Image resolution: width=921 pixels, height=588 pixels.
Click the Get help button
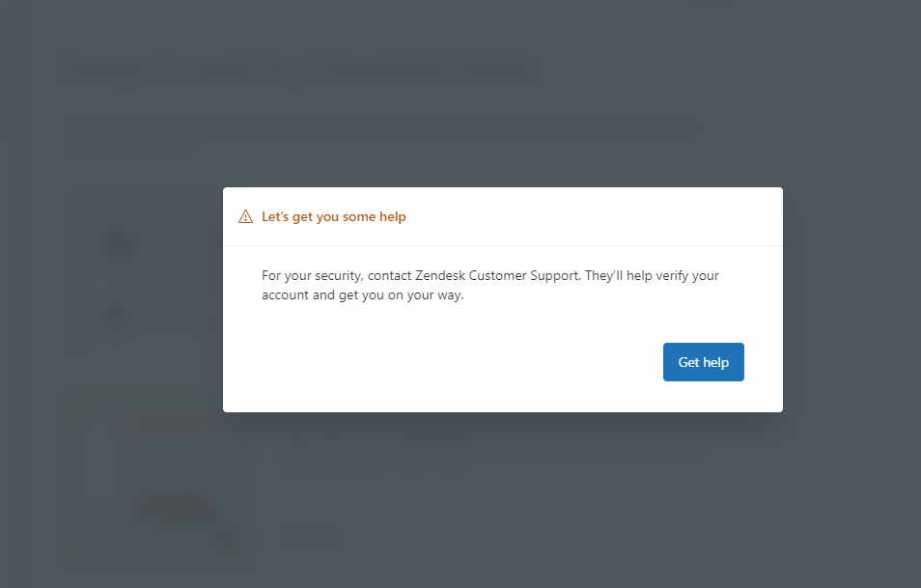click(703, 362)
